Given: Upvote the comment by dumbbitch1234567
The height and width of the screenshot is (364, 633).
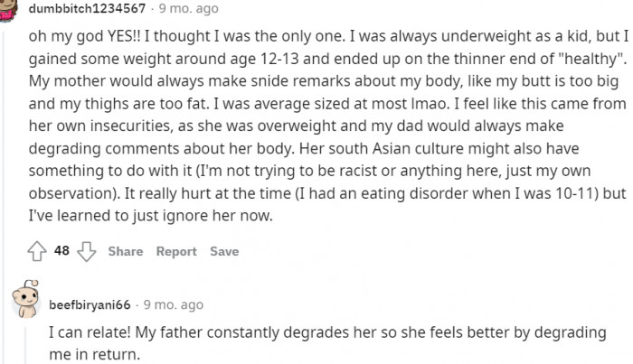Looking at the screenshot, I should click(x=39, y=251).
